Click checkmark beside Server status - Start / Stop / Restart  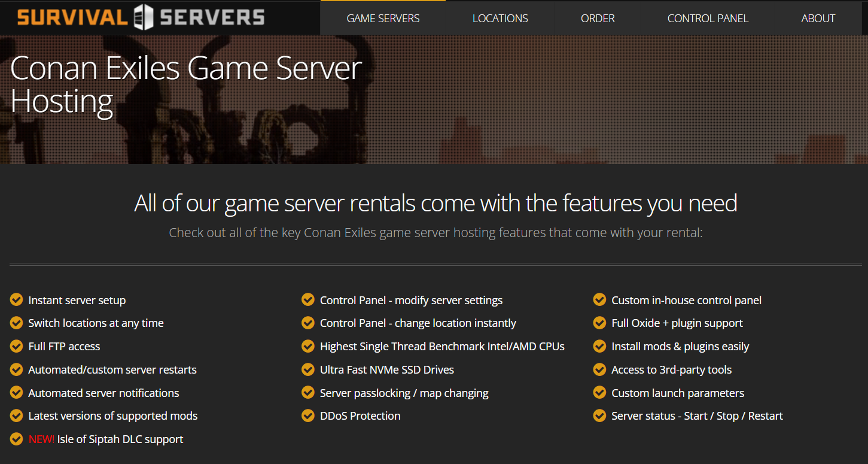600,416
